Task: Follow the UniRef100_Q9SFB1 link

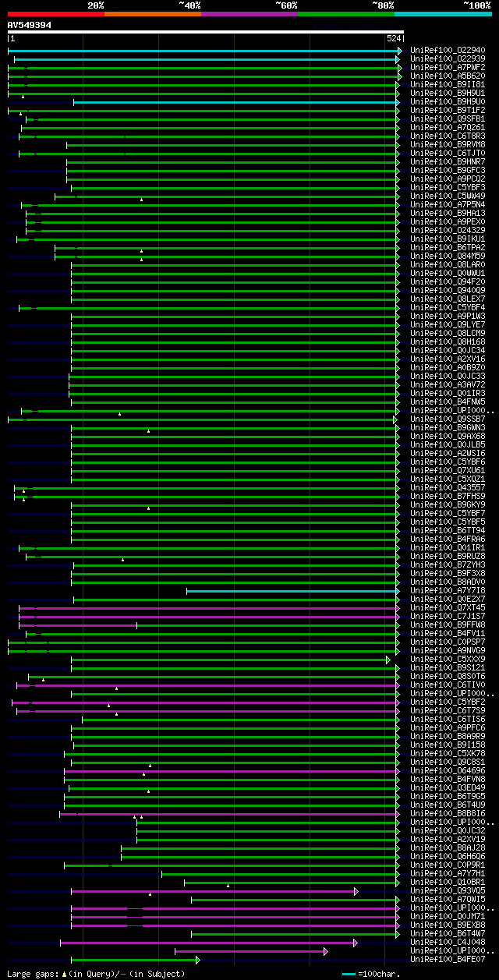Action: tap(448, 119)
